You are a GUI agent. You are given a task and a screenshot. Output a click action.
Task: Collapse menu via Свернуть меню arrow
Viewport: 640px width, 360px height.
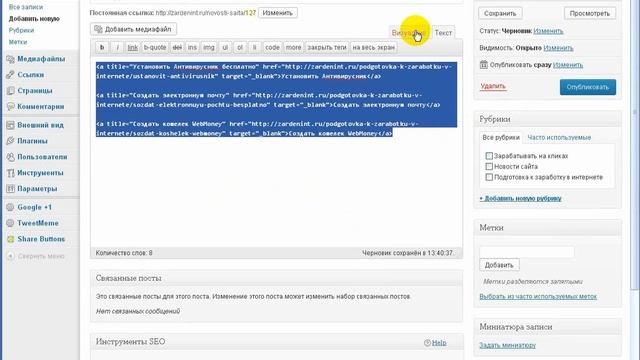pyautogui.click(x=11, y=256)
